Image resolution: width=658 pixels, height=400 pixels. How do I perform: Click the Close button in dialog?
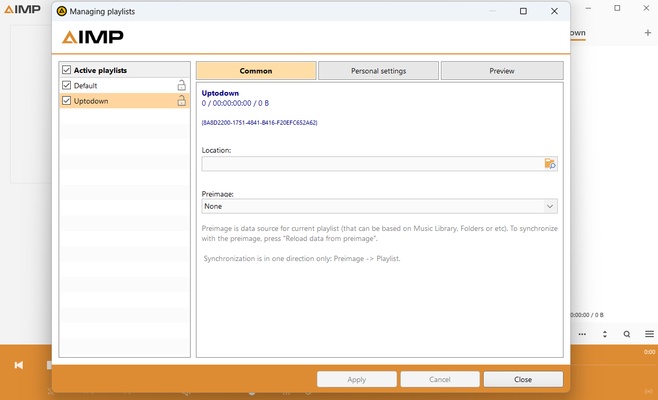click(523, 379)
